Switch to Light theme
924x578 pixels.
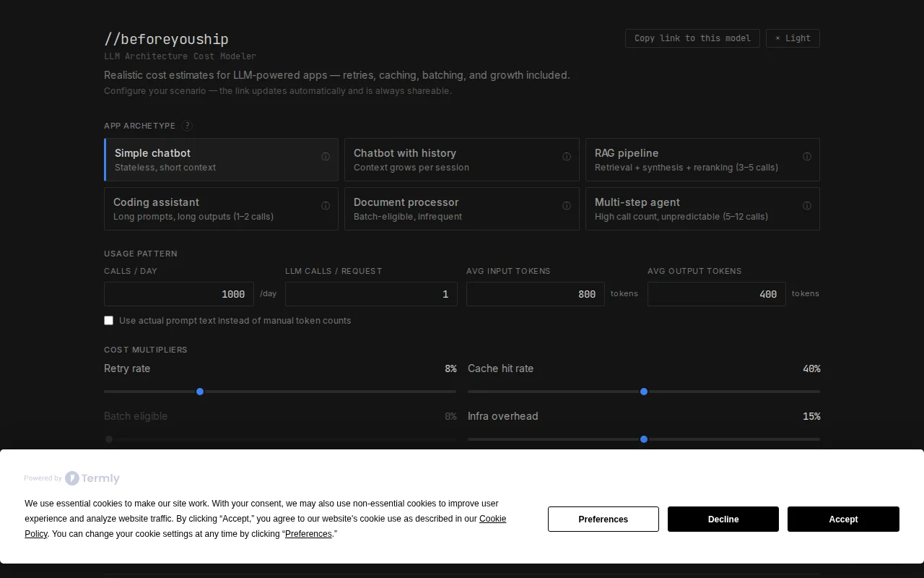793,38
